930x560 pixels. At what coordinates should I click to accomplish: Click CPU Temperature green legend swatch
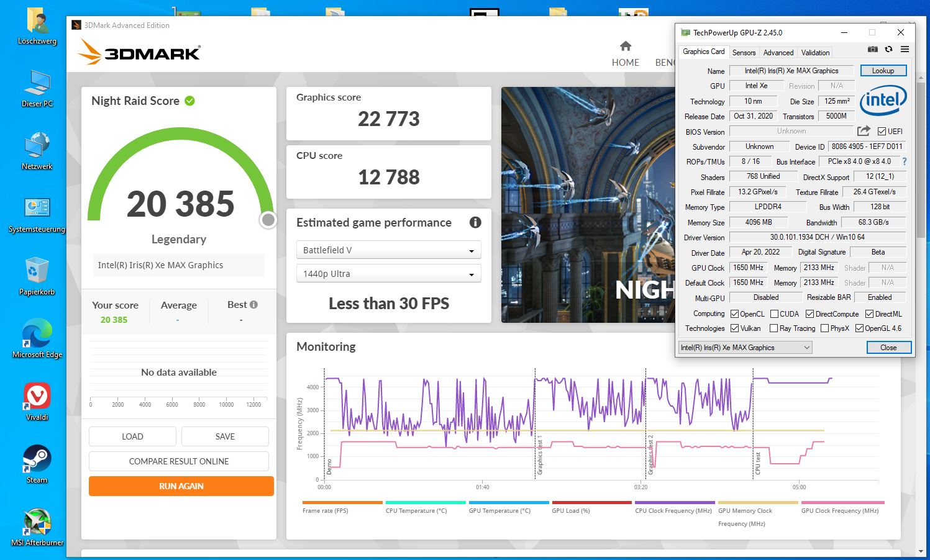pos(426,503)
